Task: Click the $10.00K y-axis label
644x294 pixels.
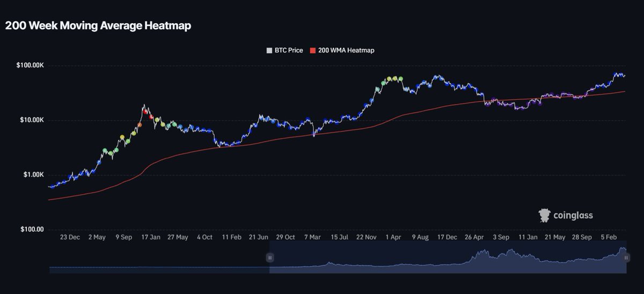Action: point(31,120)
